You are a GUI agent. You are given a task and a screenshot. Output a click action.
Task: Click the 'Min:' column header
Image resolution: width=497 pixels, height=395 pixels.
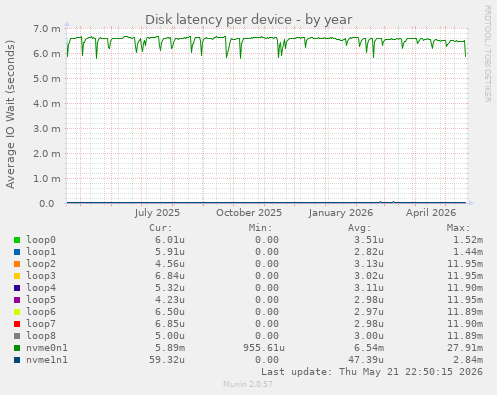[260, 228]
